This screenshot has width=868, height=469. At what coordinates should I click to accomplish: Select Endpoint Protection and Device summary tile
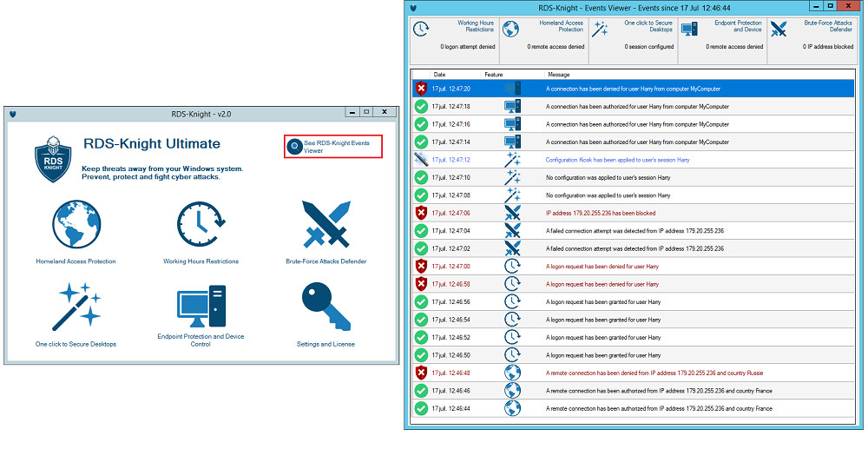click(722, 41)
